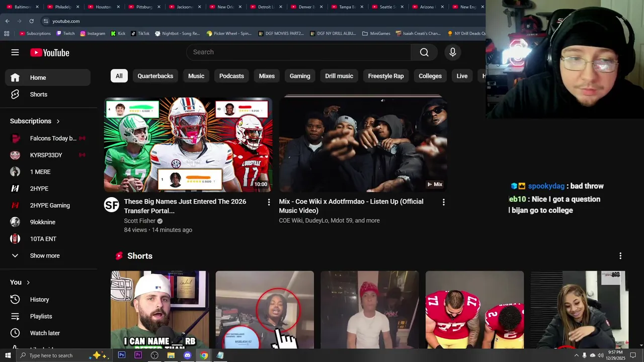Open the 'I CAN NAME RB' short

[160, 310]
